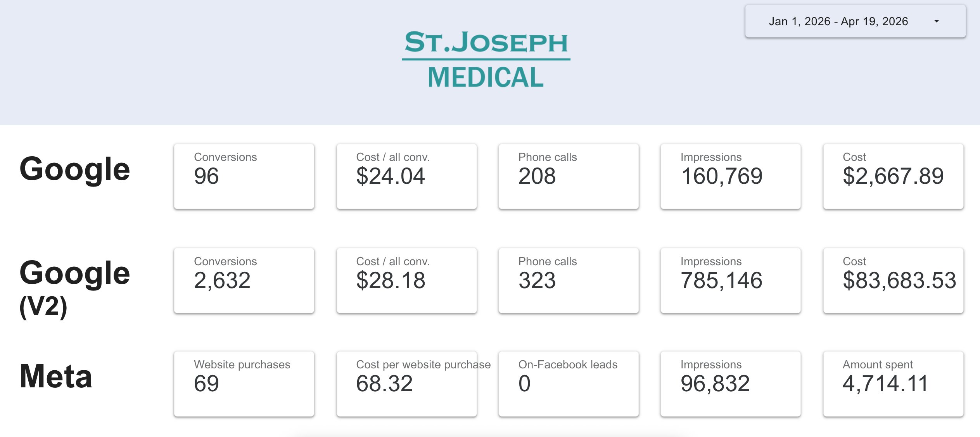Viewport: 980px width, 437px height.
Task: Click the Meta section heading
Action: coord(56,376)
